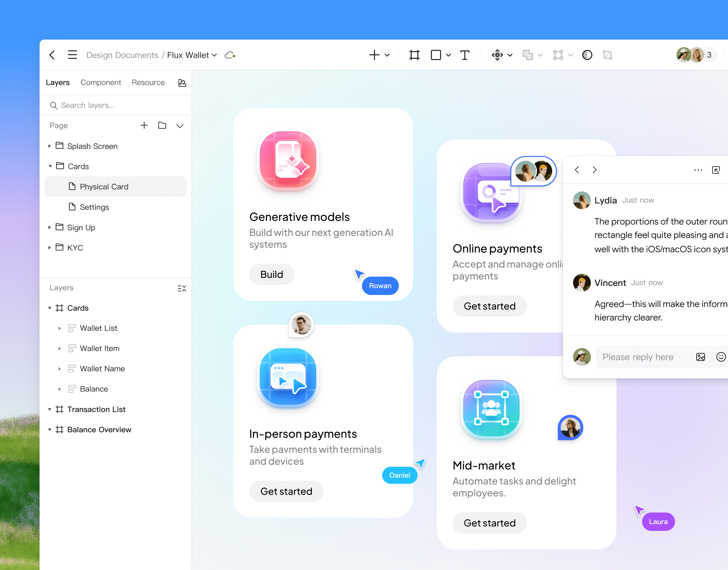728x570 pixels.
Task: Switch to the Component tab
Action: tap(101, 82)
